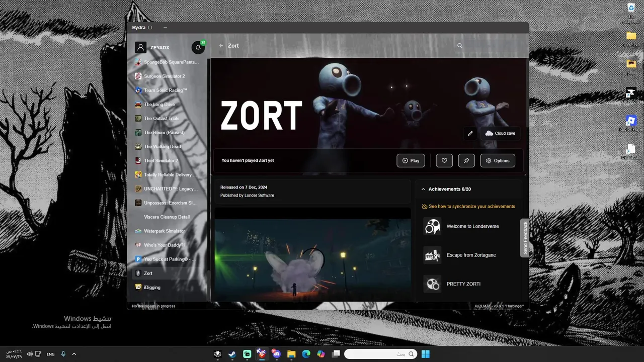
Task: Open Task View on the taskbar
Action: click(x=336, y=354)
